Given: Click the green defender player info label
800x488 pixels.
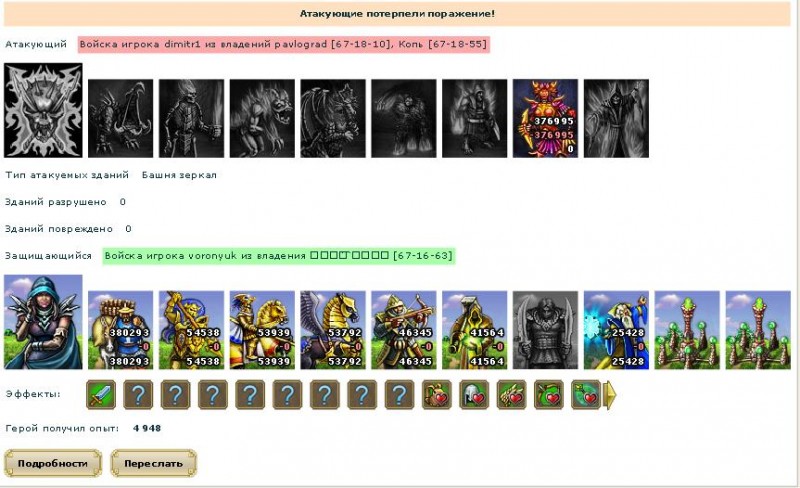Looking at the screenshot, I should pos(279,256).
